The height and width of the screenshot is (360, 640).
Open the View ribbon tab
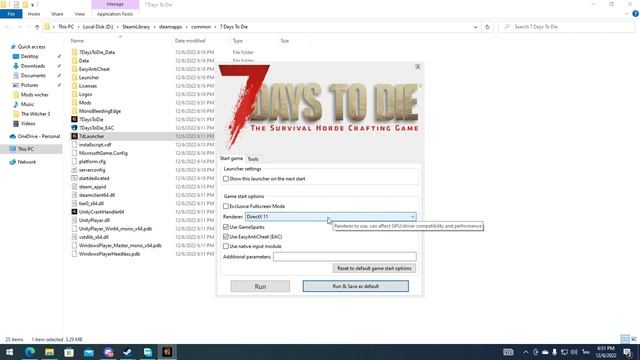[80, 14]
